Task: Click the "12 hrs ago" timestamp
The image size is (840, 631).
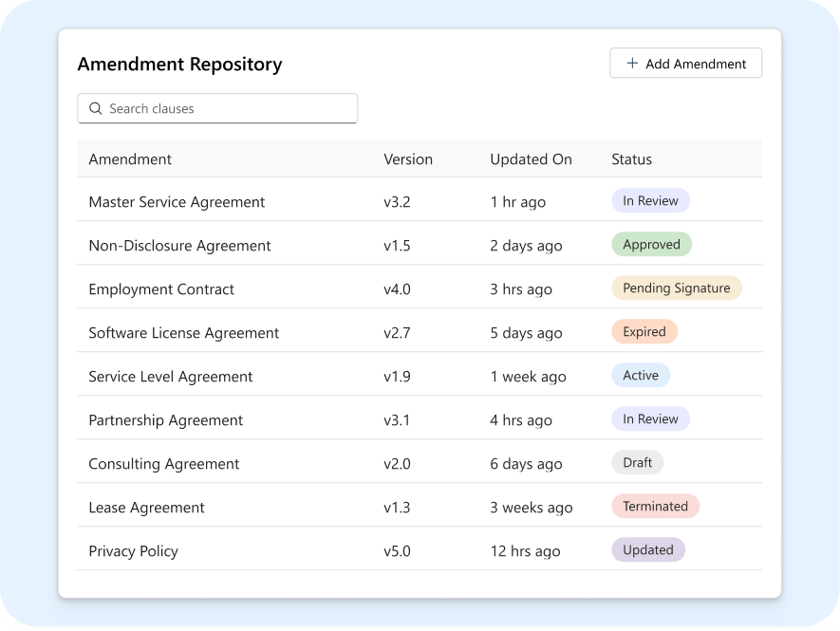Action: pos(525,551)
